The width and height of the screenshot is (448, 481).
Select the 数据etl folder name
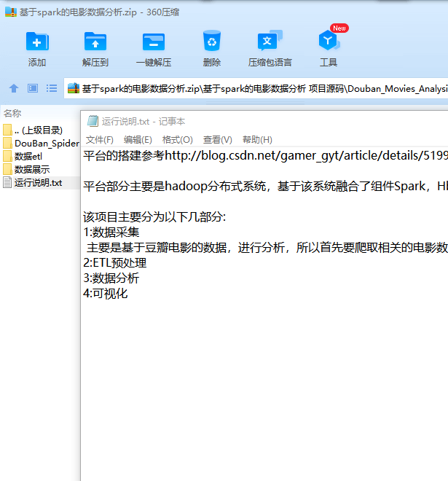[28, 157]
